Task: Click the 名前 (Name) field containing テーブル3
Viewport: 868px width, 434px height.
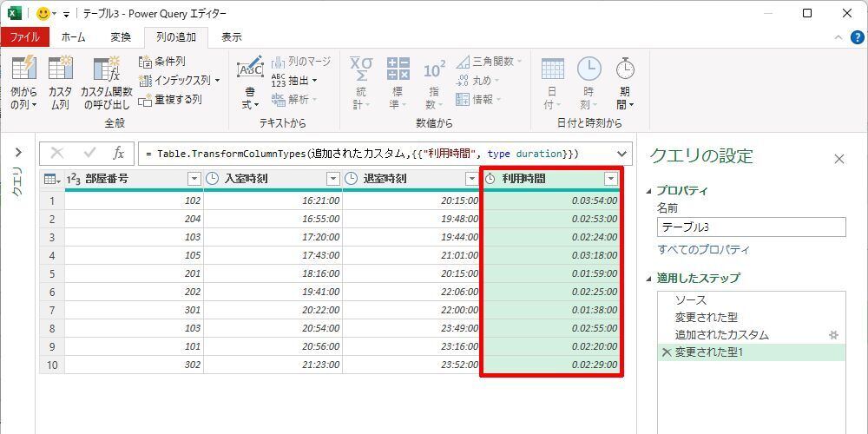Action: (751, 227)
